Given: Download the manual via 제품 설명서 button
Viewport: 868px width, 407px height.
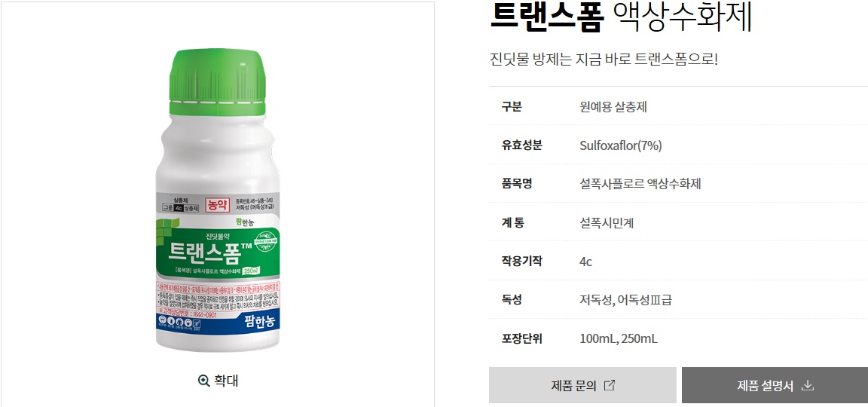Looking at the screenshot, I should pyautogui.click(x=775, y=385).
